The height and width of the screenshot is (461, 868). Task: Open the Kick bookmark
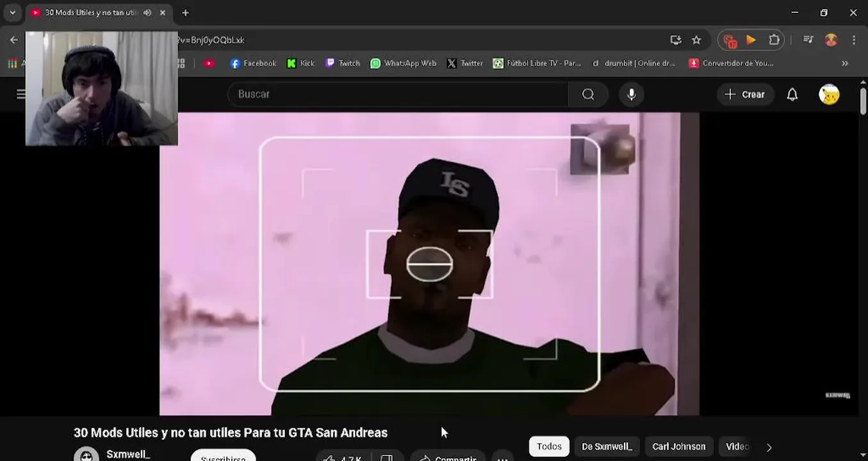click(x=300, y=63)
